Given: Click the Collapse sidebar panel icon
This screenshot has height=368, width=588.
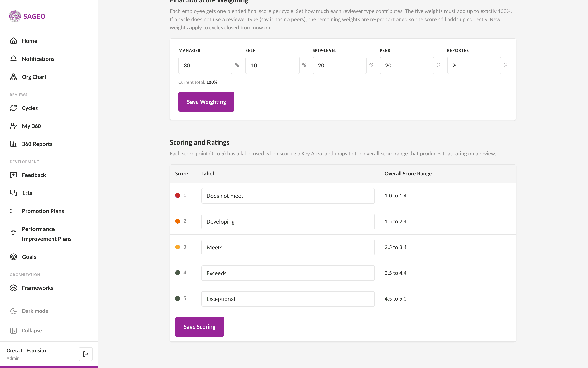Looking at the screenshot, I should (13, 331).
